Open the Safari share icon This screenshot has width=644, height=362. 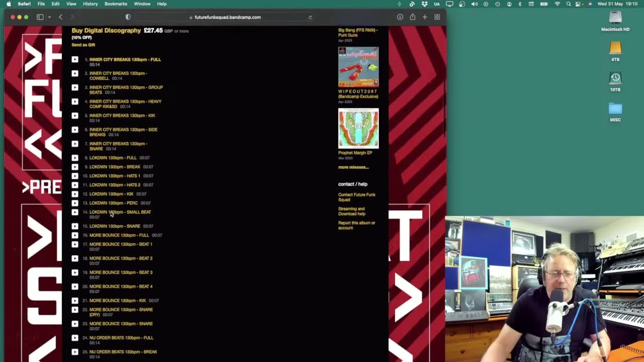pyautogui.click(x=413, y=17)
